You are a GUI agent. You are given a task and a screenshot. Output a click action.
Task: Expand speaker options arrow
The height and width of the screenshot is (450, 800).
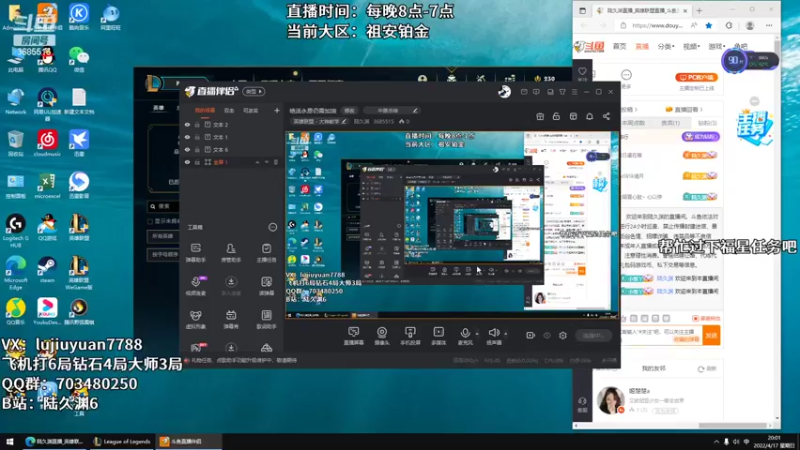point(506,334)
